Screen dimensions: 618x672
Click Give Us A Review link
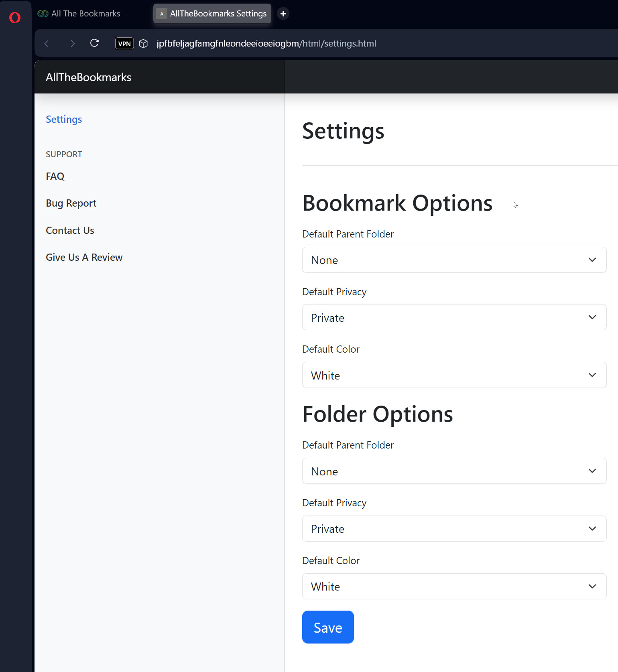(84, 258)
